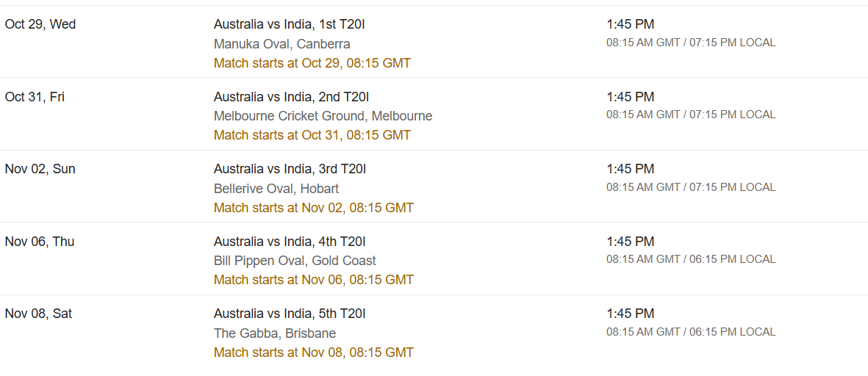Click the Bellerive Oval, Hobart venue text
The width and height of the screenshot is (868, 376).
coord(276,189)
